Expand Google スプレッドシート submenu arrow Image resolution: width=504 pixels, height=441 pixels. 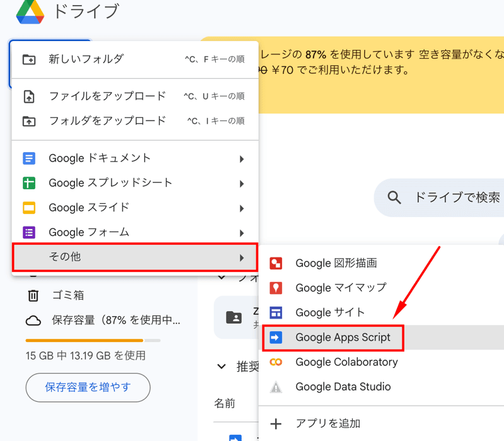point(242,184)
